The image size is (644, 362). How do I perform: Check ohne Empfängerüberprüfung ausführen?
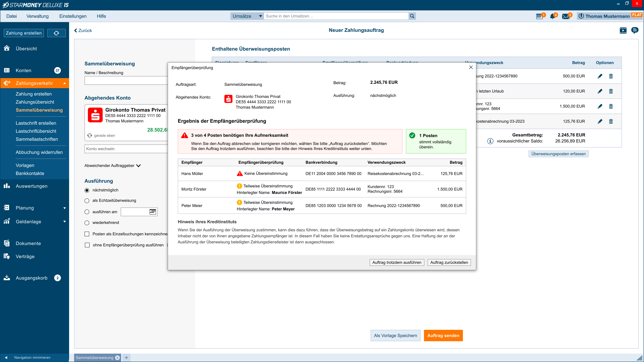point(87,245)
